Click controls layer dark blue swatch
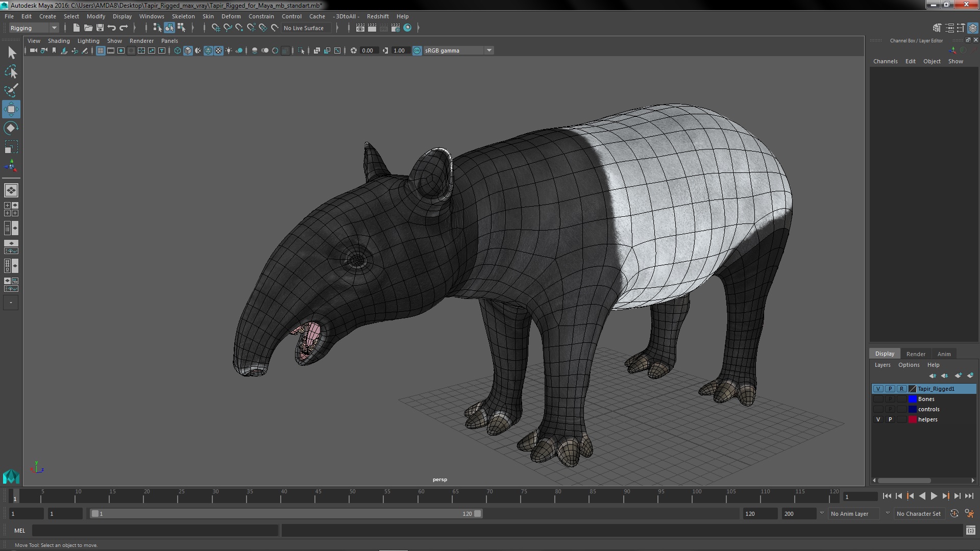Viewport: 980px width, 551px height. pyautogui.click(x=912, y=409)
